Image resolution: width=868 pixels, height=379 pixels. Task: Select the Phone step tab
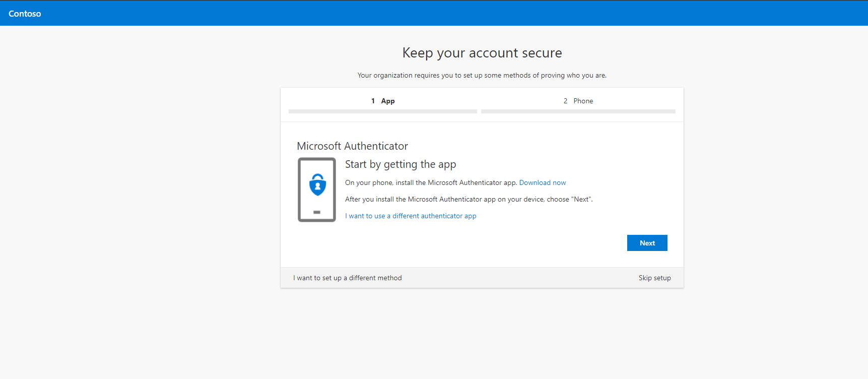pyautogui.click(x=578, y=101)
